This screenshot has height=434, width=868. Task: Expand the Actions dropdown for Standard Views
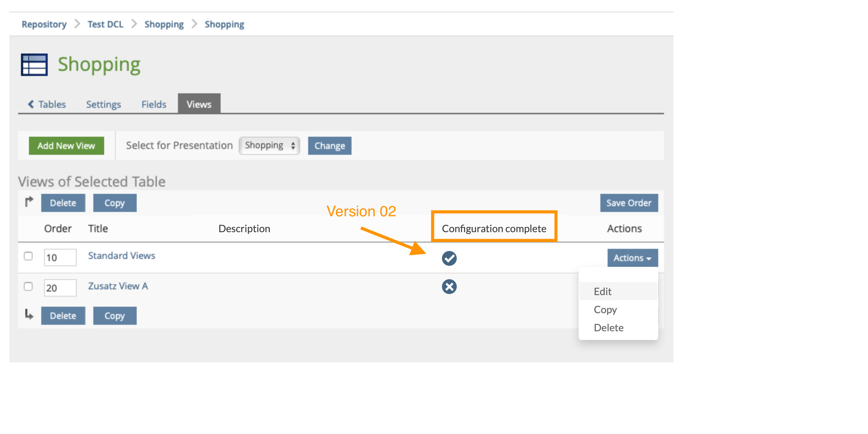[x=633, y=258]
